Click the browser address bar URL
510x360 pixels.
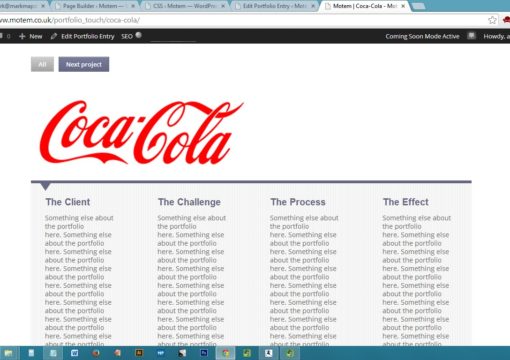tap(70, 20)
